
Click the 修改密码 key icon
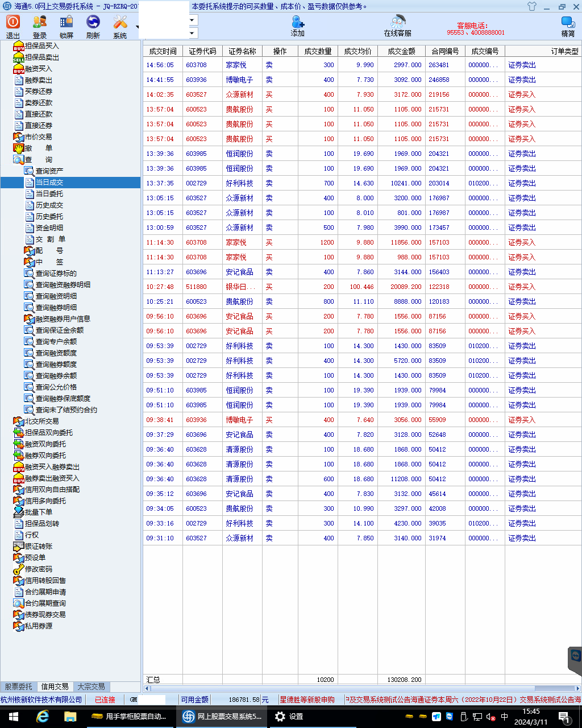19,569
